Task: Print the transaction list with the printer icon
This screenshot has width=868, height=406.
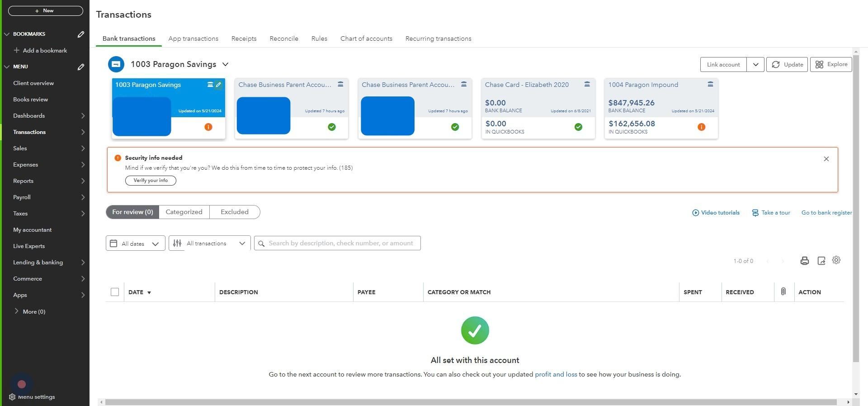Action: click(804, 261)
